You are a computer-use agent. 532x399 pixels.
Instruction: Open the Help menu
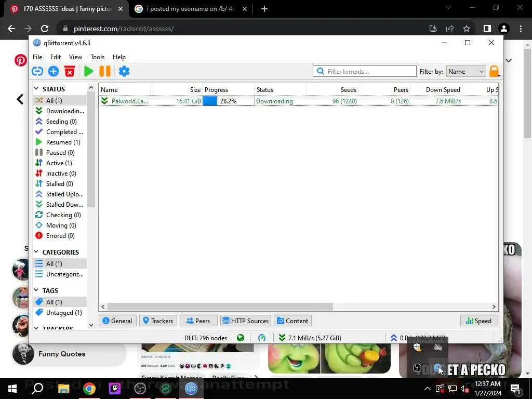(x=119, y=57)
